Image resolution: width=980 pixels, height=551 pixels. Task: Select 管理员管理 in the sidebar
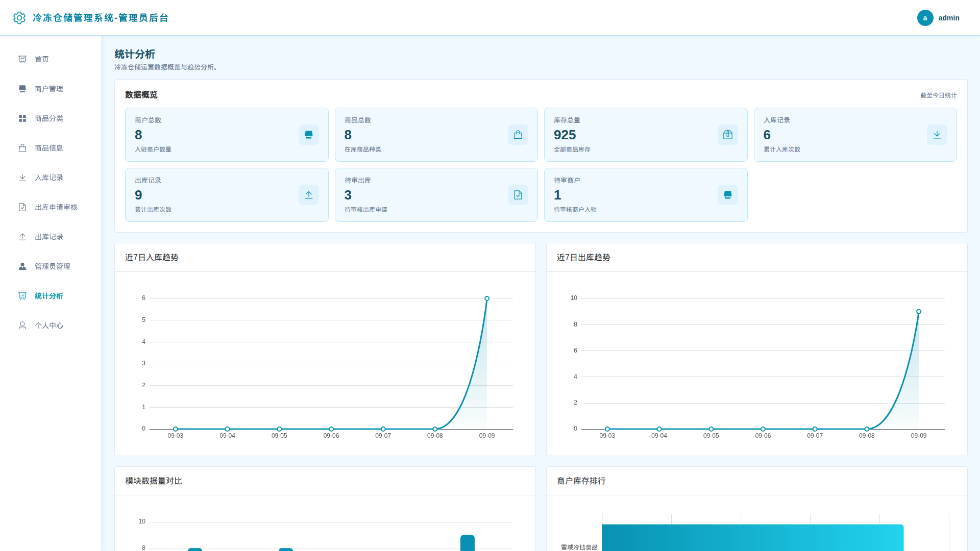tap(51, 266)
